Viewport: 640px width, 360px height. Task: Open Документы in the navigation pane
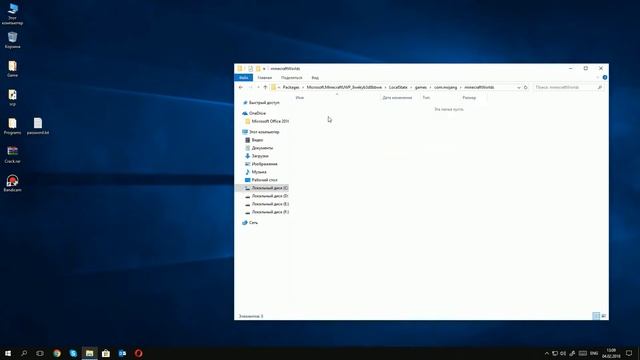[262, 148]
